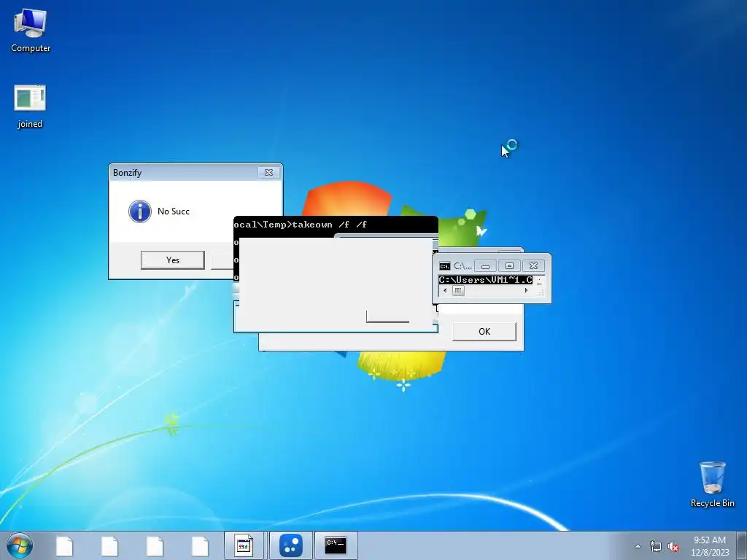This screenshot has width=747, height=560.
Task: Click OK in the background dialog
Action: (x=484, y=332)
